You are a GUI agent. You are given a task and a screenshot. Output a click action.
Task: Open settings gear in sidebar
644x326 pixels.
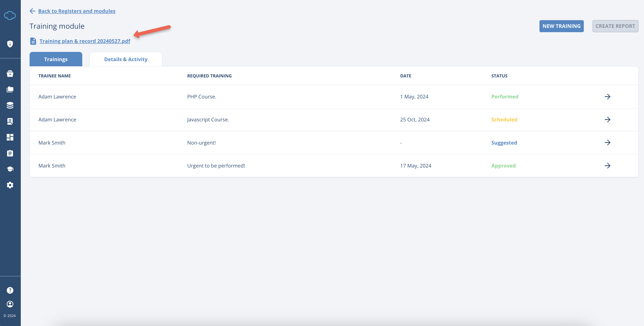(10, 185)
